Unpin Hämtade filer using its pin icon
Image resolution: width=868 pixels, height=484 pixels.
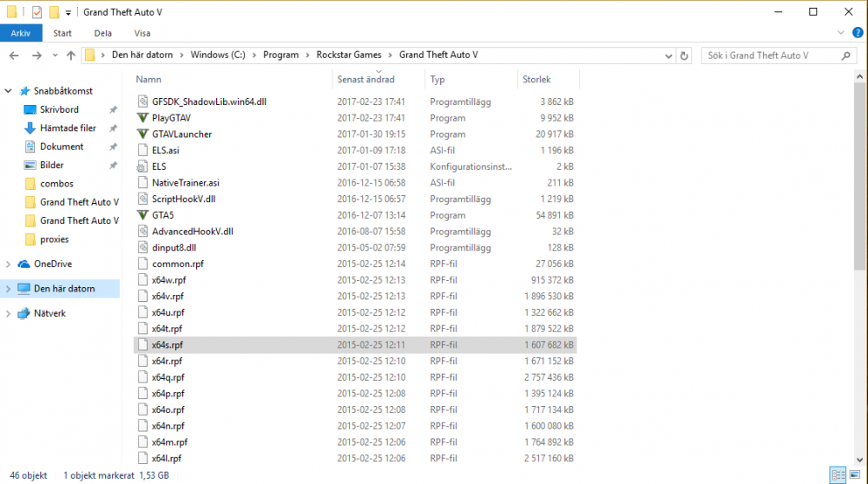pos(113,128)
